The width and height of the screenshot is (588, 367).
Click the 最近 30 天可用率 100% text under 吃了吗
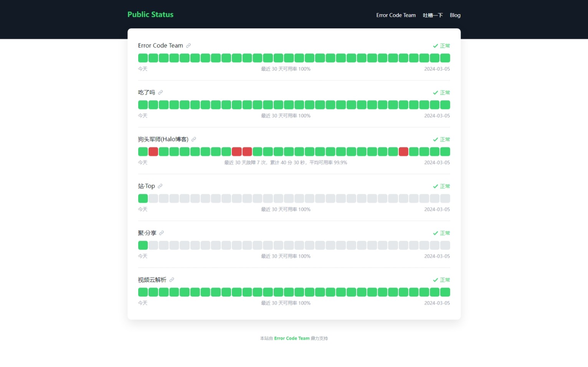(x=286, y=116)
